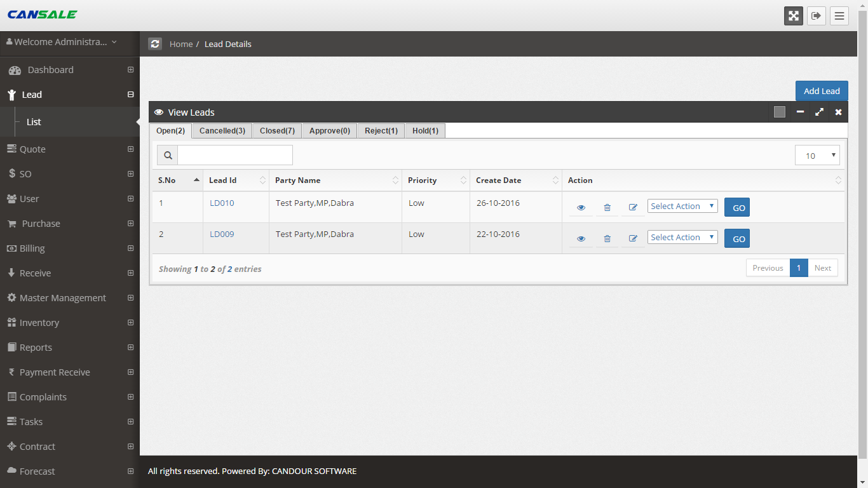This screenshot has height=488, width=868.
Task: Click GO button for lead LD010
Action: coord(737,208)
